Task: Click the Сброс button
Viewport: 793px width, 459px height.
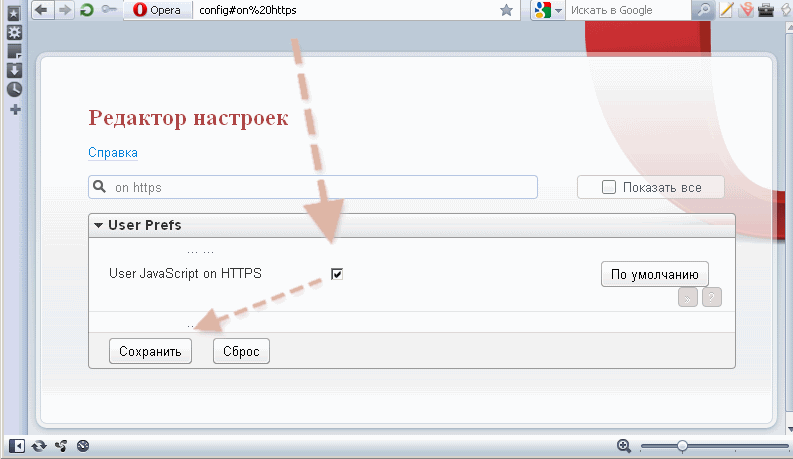Action: (x=241, y=351)
